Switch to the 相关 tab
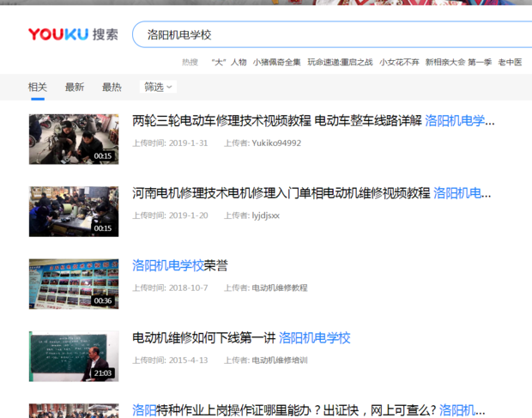The image size is (532, 418). tap(37, 88)
